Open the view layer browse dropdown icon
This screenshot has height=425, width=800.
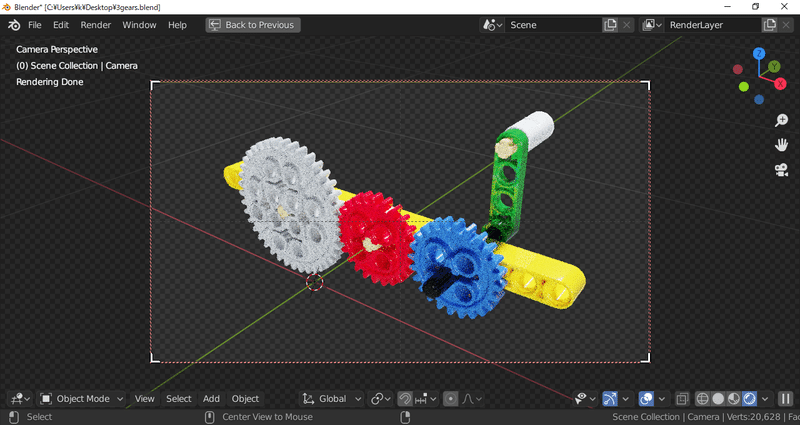point(652,25)
